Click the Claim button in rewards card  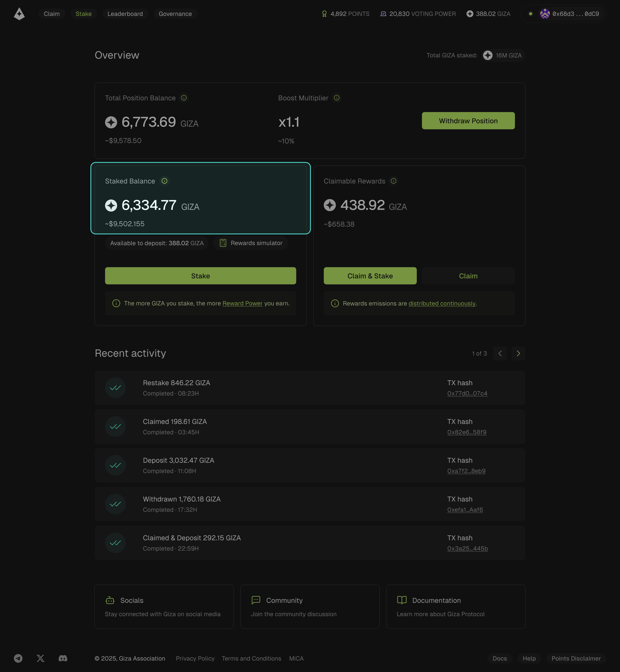click(x=468, y=276)
